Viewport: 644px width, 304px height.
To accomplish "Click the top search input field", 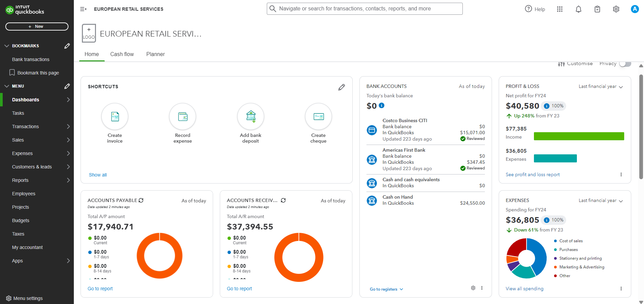I will [x=365, y=9].
